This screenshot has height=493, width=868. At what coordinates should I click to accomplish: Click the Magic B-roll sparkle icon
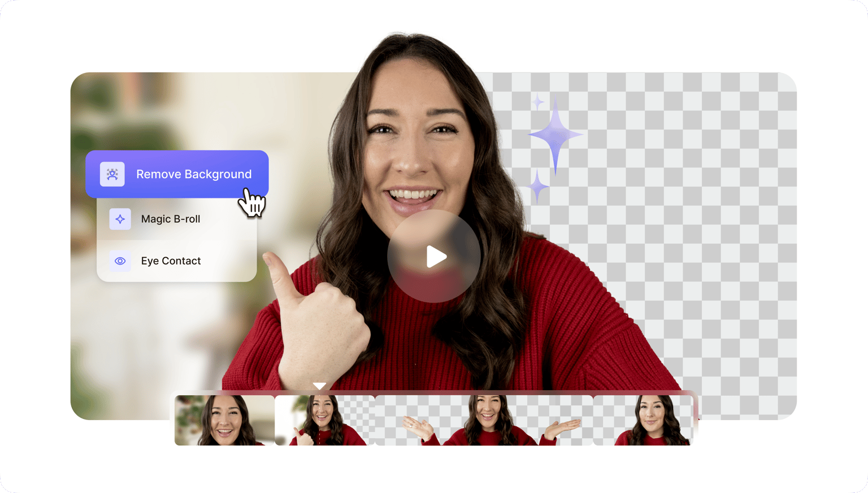coord(120,219)
